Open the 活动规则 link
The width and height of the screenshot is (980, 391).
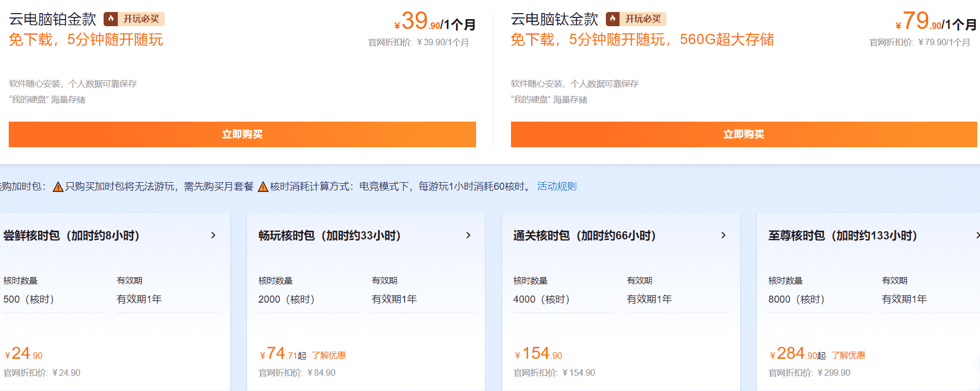point(556,187)
